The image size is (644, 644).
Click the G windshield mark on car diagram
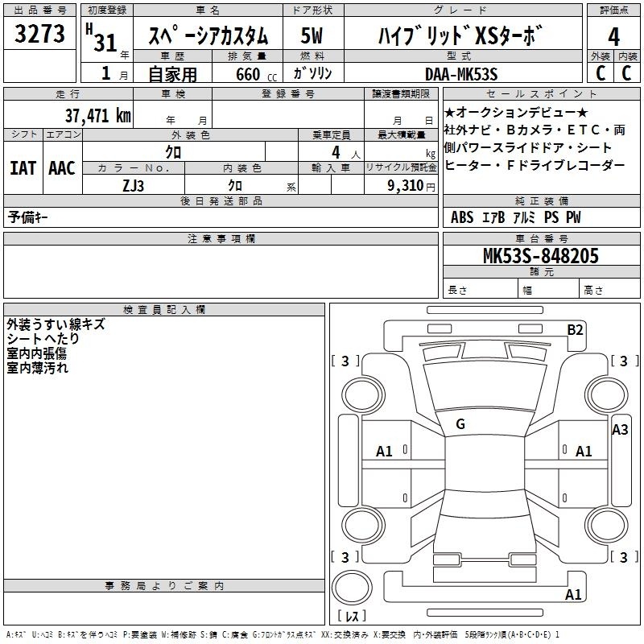point(460,424)
